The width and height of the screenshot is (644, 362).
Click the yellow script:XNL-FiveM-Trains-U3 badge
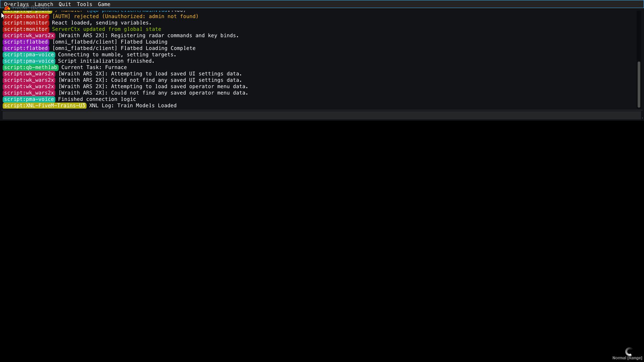pos(44,106)
